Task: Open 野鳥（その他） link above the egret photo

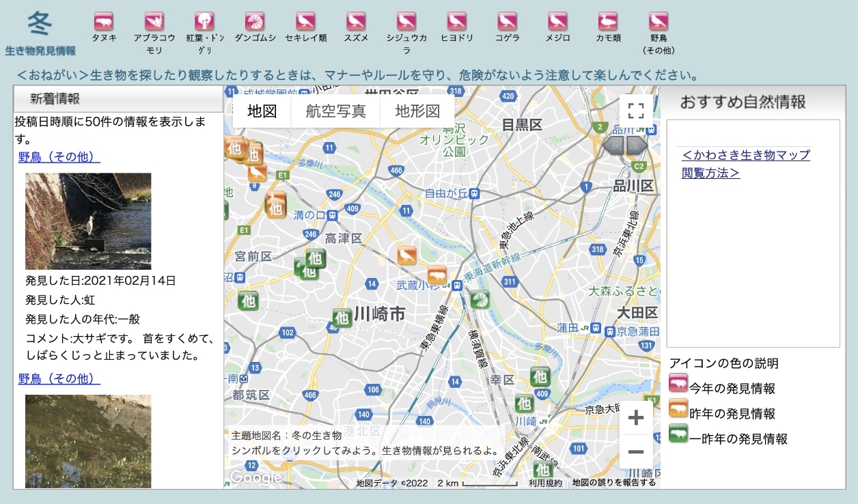Action: 59,157
